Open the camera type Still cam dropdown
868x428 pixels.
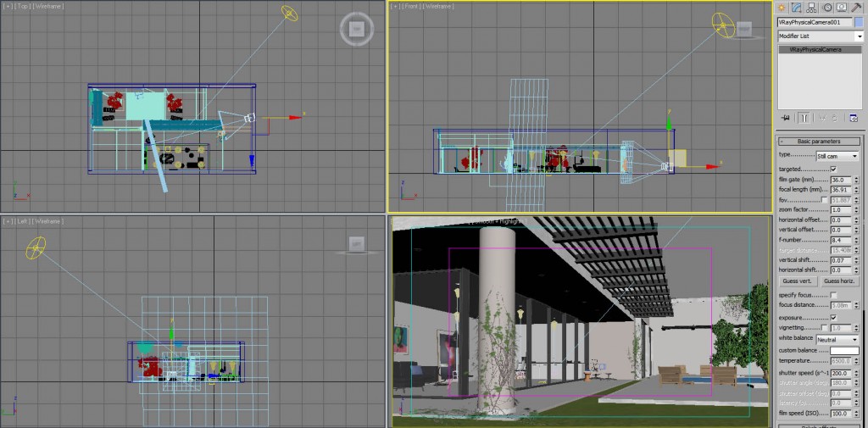point(837,156)
